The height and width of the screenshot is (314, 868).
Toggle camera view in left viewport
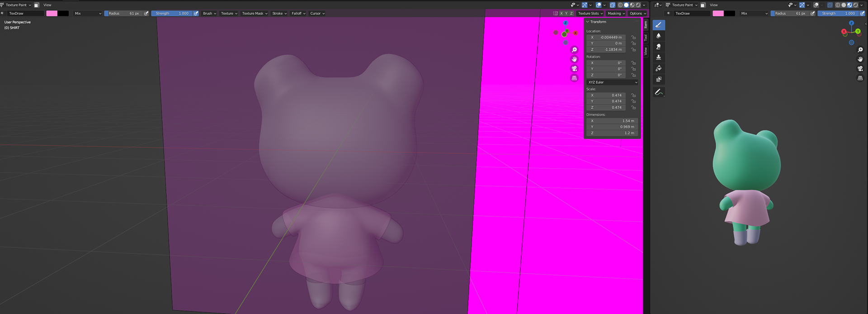point(574,69)
